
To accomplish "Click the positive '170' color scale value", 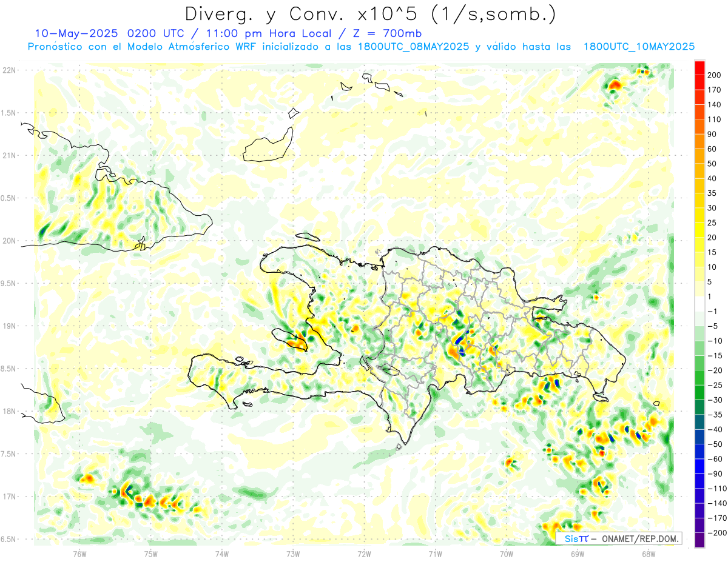I will (715, 90).
